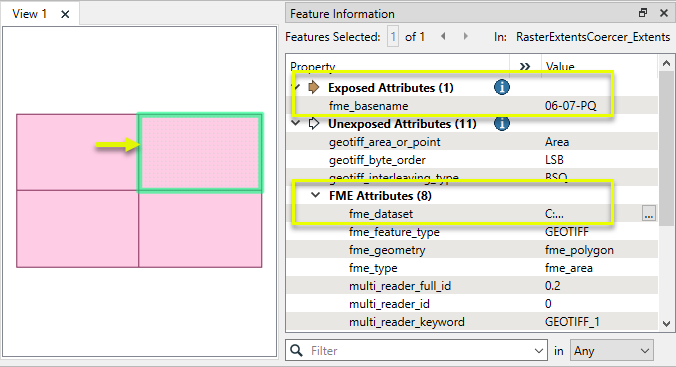The image size is (676, 367).
Task: Go to next selected feature arrow
Action: [465, 36]
